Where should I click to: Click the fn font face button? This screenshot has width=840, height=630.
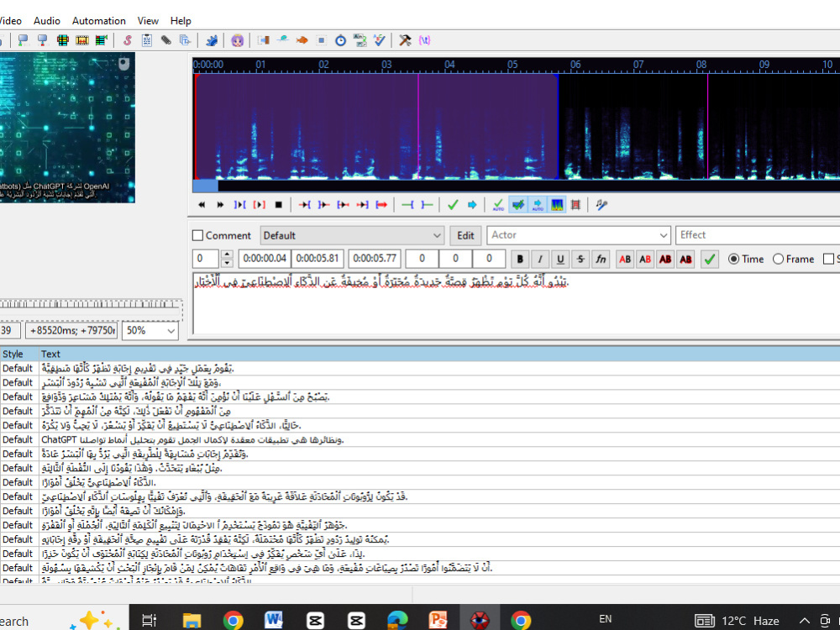pyautogui.click(x=601, y=260)
